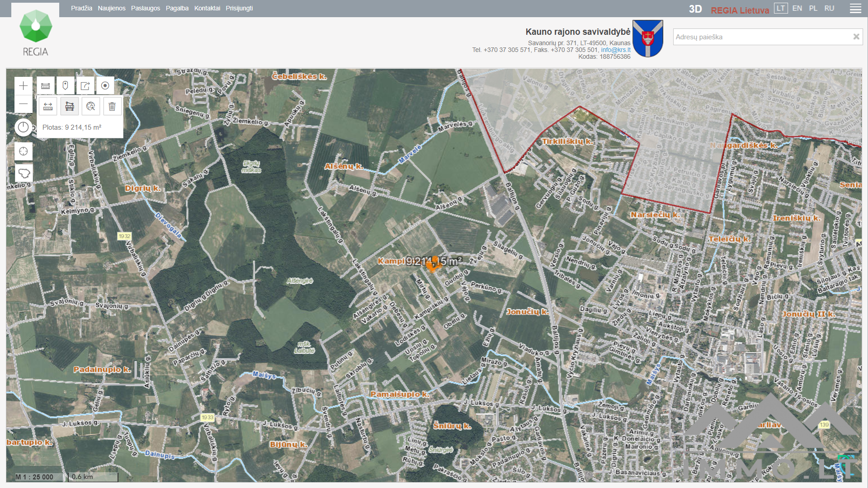Show full Lithuania extent outline button

(24, 173)
